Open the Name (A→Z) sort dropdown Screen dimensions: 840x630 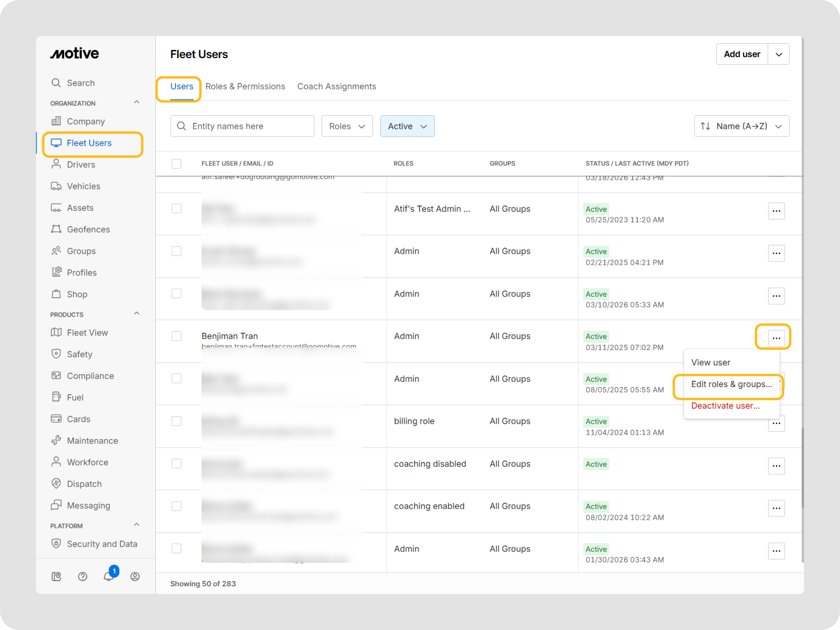[x=741, y=126]
